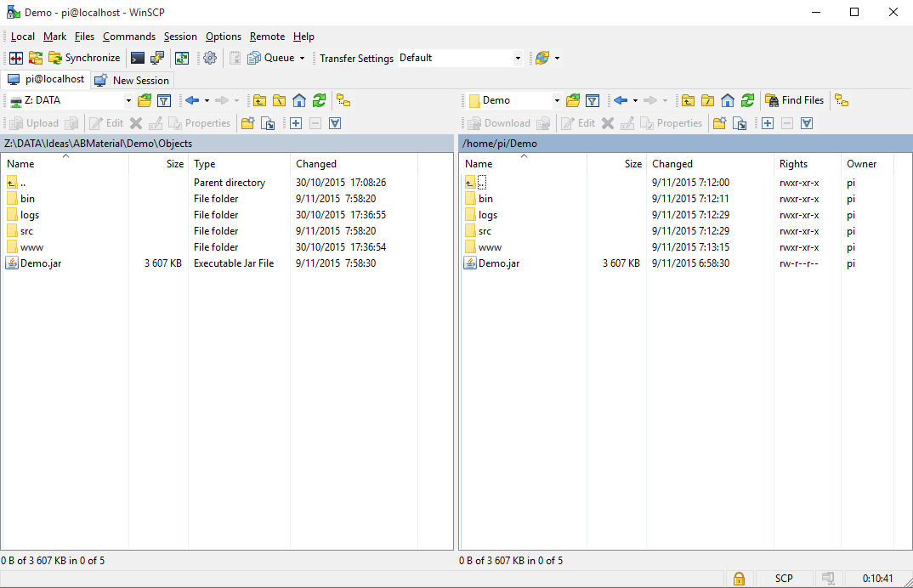Open in PuTTY icon
Viewport: 913px width, 588px height.
coord(157,59)
